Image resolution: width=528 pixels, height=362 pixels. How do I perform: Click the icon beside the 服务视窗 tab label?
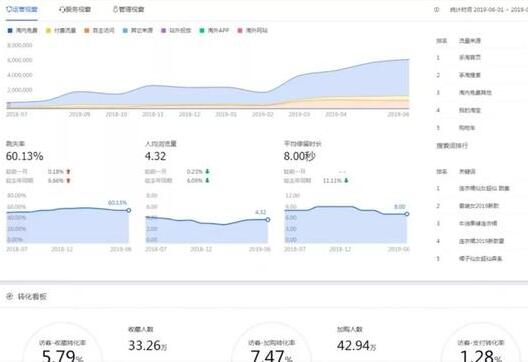click(62, 10)
